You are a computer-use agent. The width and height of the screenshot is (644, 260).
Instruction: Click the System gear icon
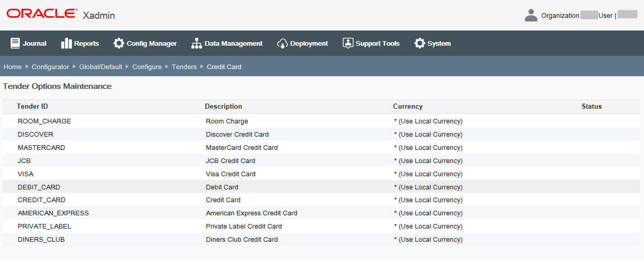click(419, 43)
